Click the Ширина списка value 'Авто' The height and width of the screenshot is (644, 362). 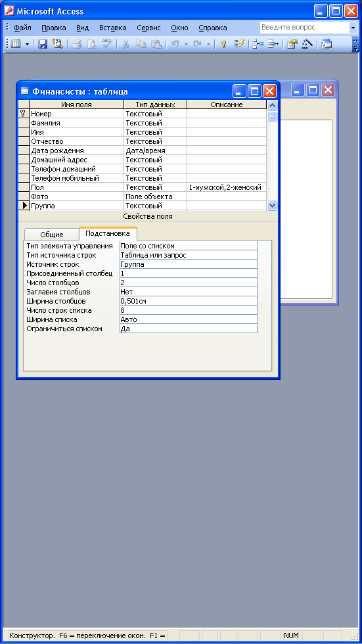pyautogui.click(x=189, y=319)
